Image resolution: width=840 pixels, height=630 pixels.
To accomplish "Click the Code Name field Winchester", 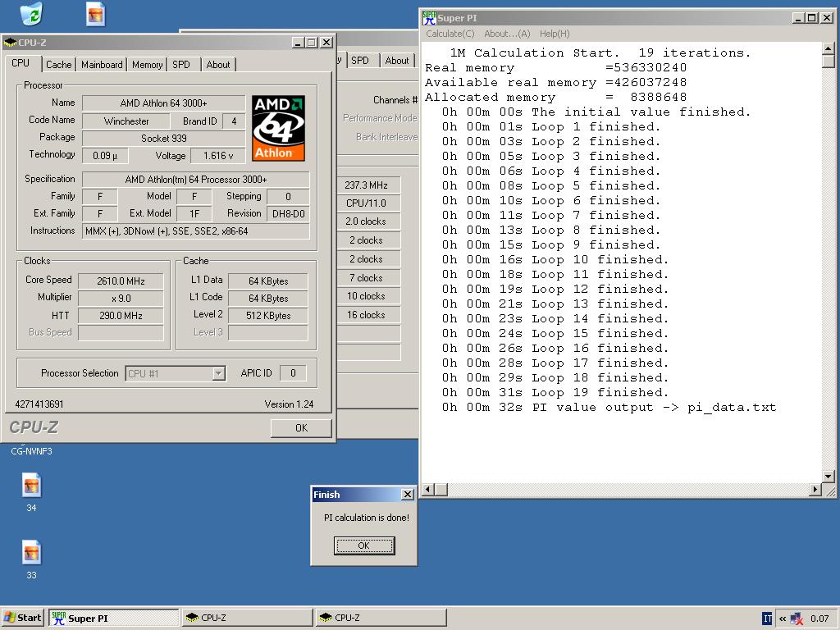I will [126, 121].
